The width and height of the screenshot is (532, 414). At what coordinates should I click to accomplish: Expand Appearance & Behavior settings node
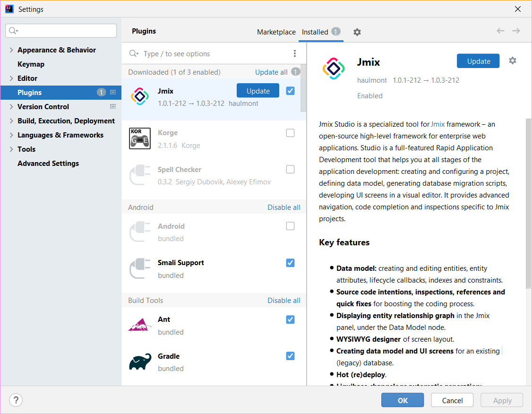[x=11, y=50]
